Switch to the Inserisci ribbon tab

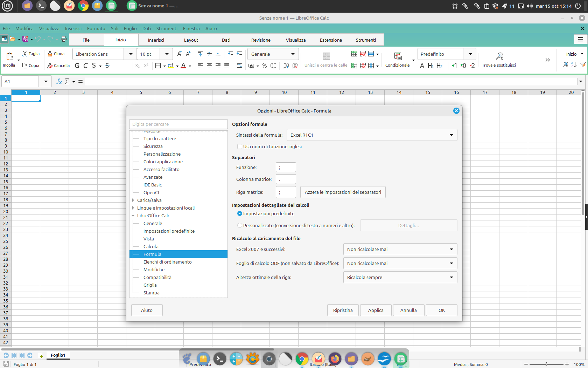click(156, 40)
